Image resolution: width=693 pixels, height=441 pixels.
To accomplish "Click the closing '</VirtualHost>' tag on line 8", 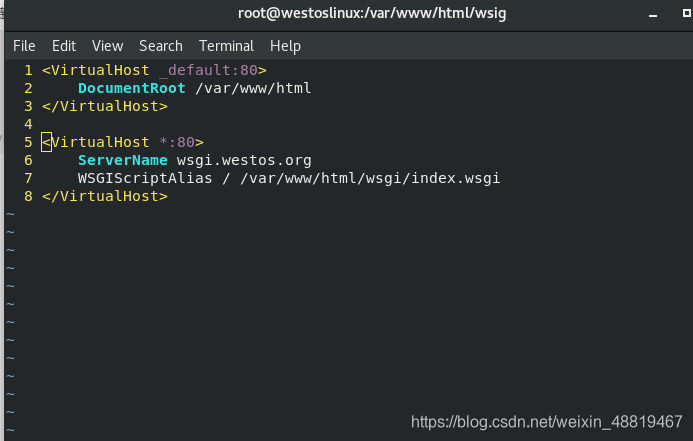I will tap(105, 196).
